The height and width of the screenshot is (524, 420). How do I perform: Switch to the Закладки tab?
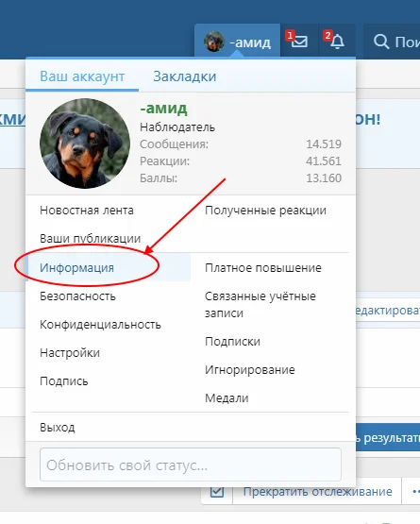tap(185, 76)
